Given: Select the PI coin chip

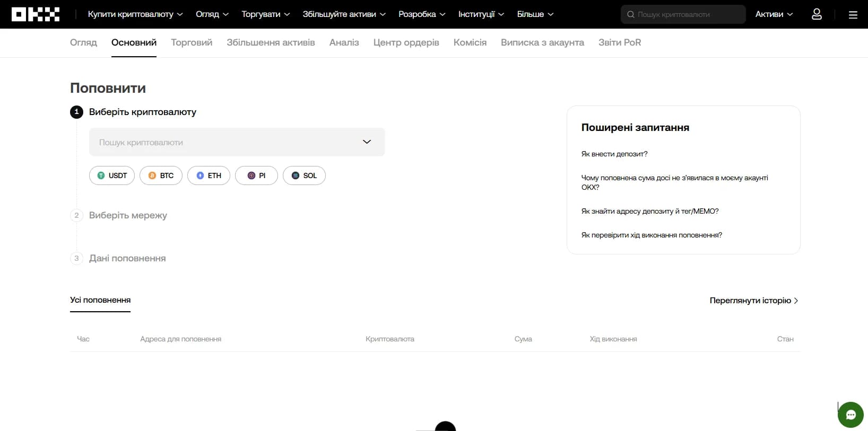Looking at the screenshot, I should click(x=256, y=175).
